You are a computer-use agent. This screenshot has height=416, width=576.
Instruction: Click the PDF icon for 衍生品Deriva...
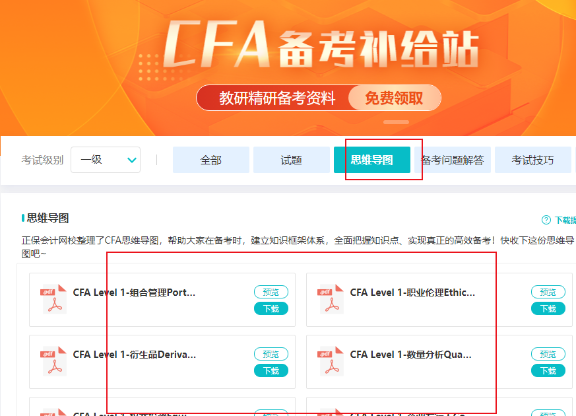tap(54, 361)
